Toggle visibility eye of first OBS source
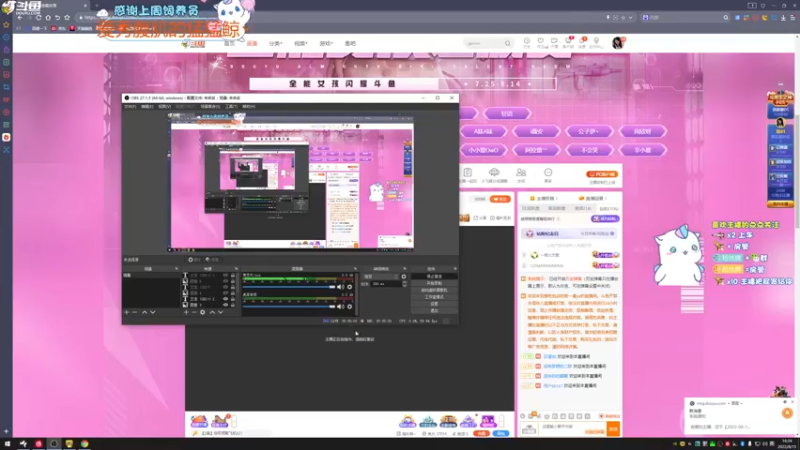Screen dimensions: 800x450 tap(226, 276)
